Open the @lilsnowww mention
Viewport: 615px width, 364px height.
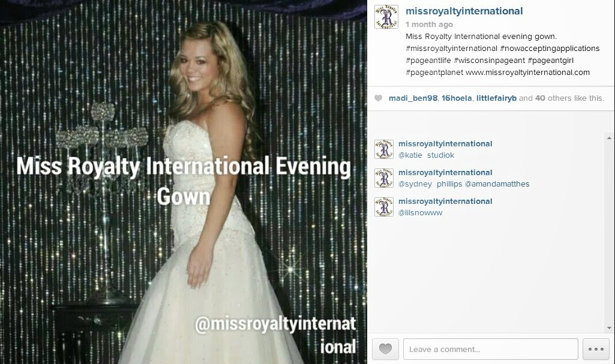click(420, 213)
